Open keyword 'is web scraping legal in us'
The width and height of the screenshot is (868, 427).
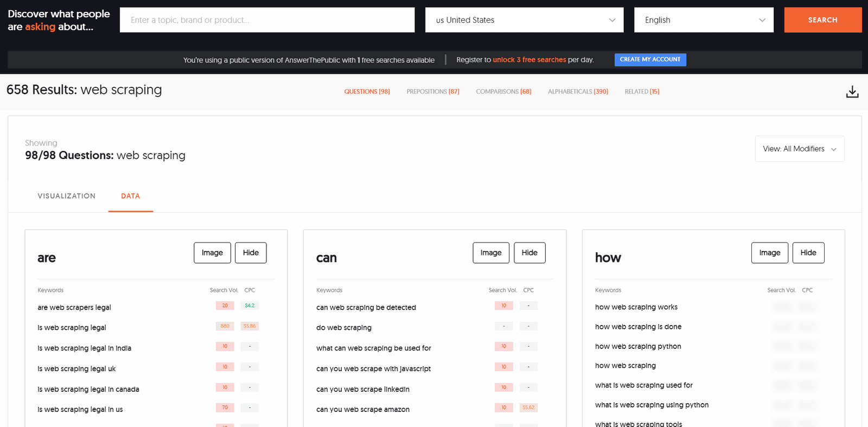[80, 410]
